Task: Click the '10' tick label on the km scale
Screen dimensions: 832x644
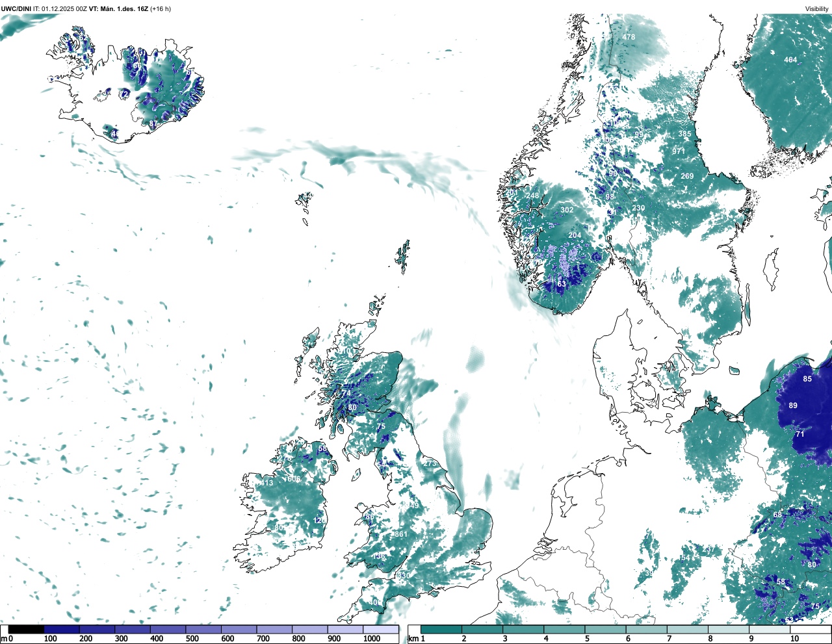Action: 794,639
